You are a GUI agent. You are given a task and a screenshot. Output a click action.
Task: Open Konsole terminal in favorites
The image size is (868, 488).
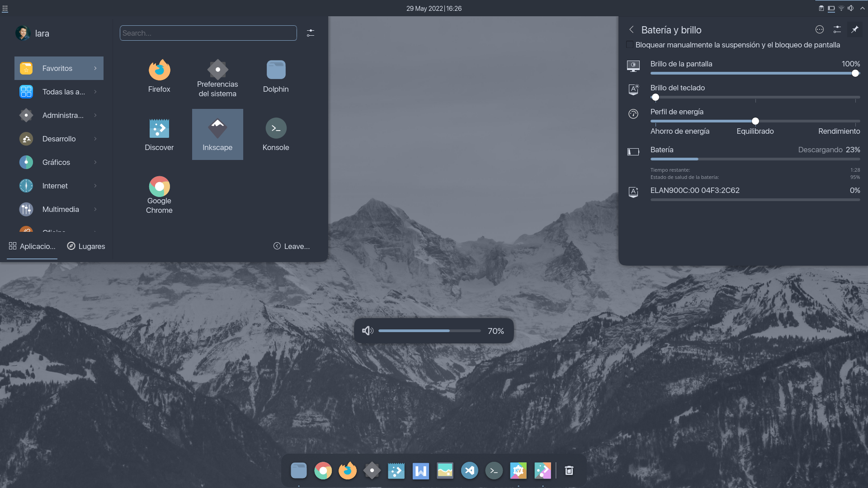coord(276,134)
